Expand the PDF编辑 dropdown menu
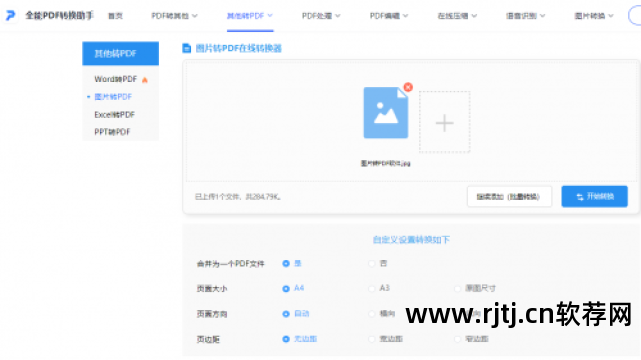This screenshot has width=641, height=360. tap(389, 16)
